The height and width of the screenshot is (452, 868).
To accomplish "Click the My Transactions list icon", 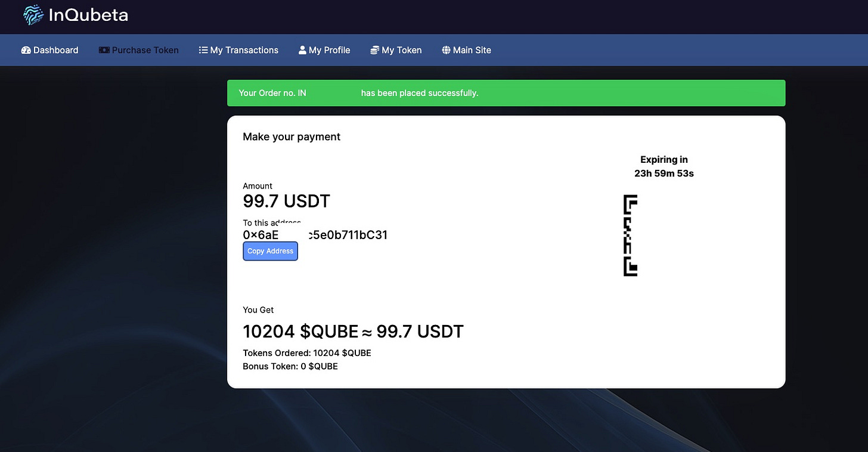I will tap(203, 50).
